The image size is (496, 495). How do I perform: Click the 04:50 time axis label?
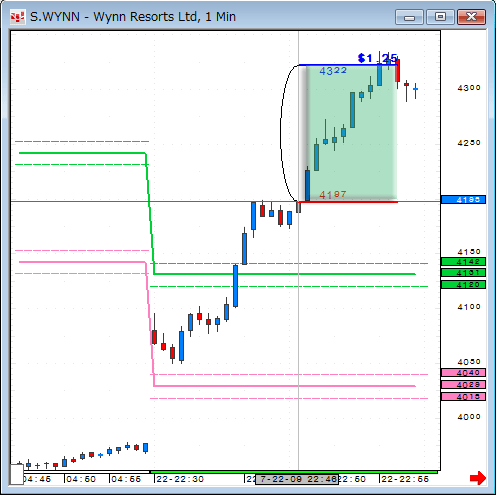(x=81, y=479)
